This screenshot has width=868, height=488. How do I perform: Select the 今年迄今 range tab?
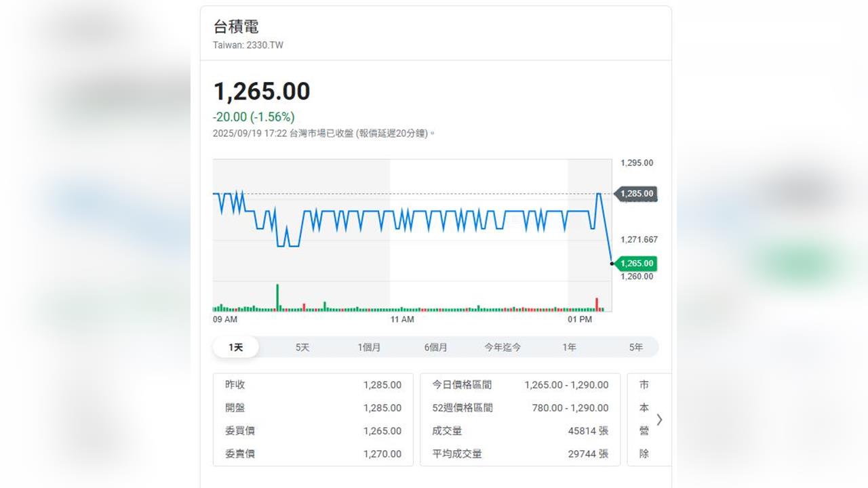502,347
